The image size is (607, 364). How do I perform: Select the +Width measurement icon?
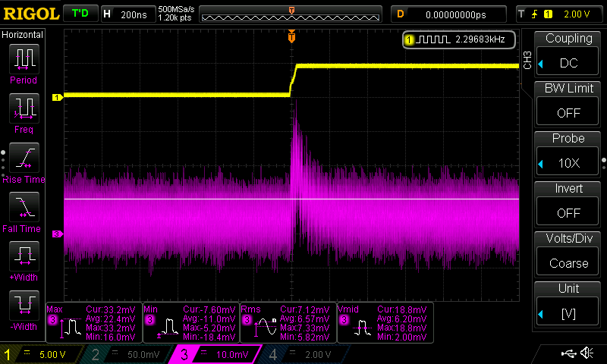pos(24,256)
